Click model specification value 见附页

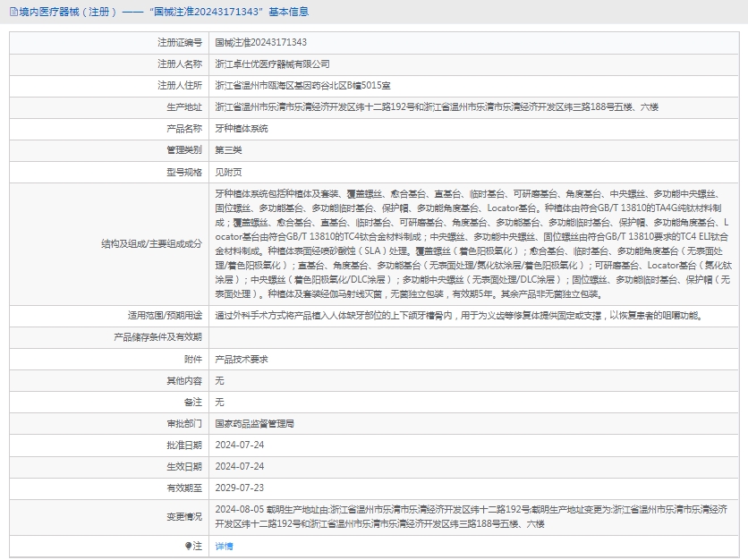pyautogui.click(x=229, y=171)
